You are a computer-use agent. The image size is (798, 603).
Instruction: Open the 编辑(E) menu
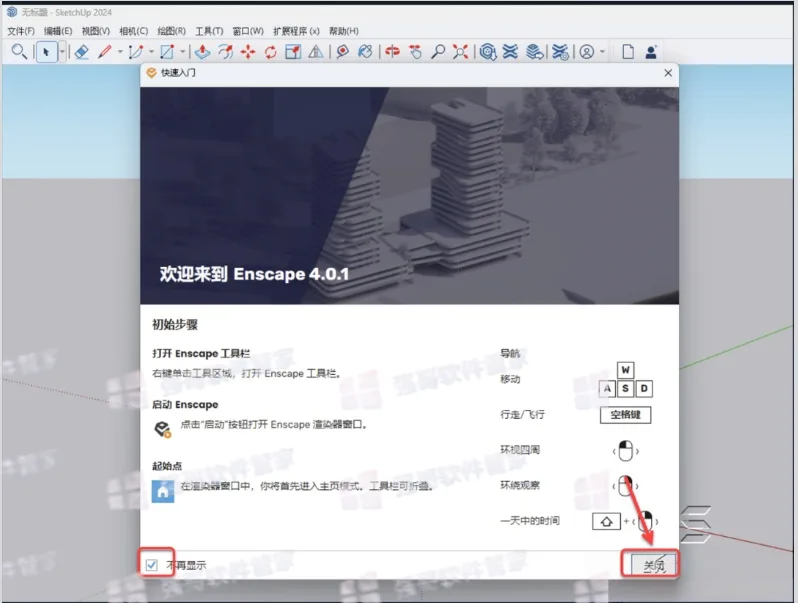click(x=58, y=31)
